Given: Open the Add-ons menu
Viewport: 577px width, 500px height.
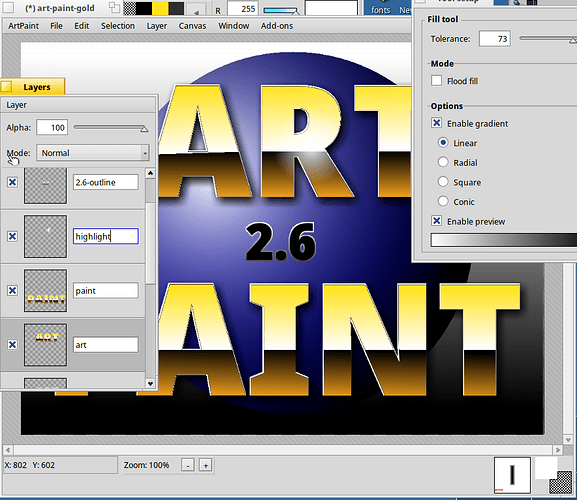Looking at the screenshot, I should pos(277,26).
